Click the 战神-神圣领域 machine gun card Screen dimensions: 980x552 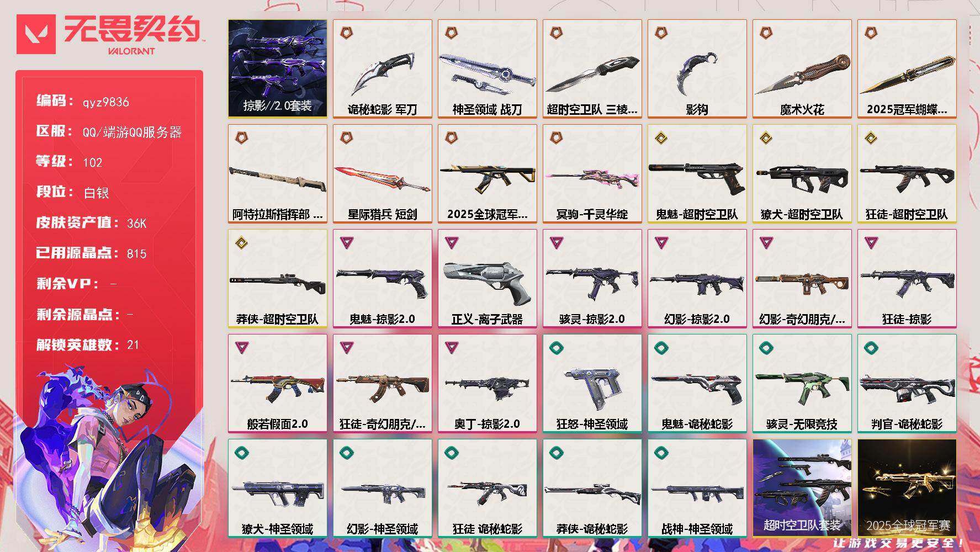697,488
